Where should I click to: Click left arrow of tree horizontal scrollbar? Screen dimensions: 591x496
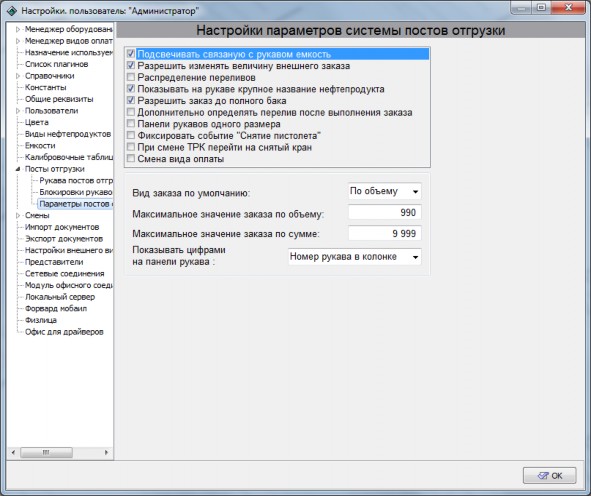[13, 452]
